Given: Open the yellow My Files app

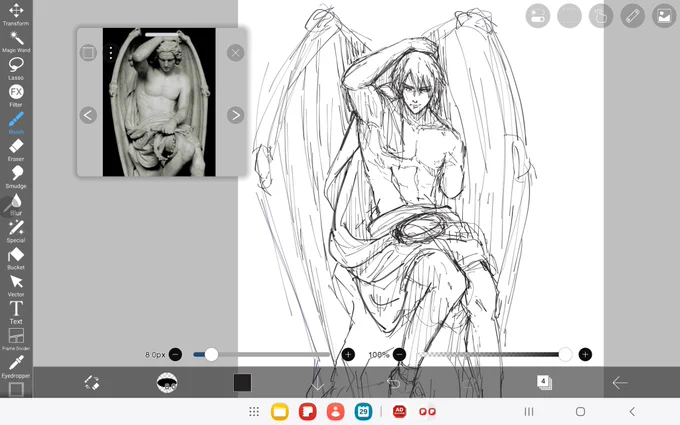Looking at the screenshot, I should pos(280,412).
